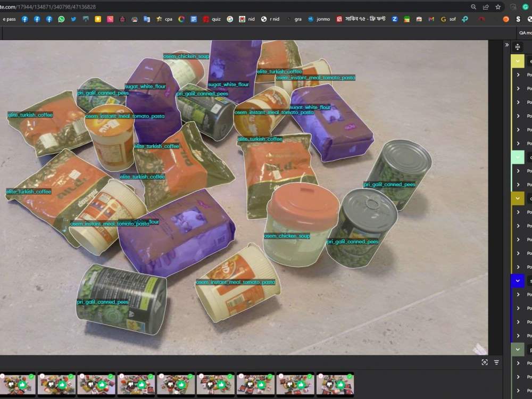
Task: Thumbs down the ninth thumbnail
Action: (330, 385)
